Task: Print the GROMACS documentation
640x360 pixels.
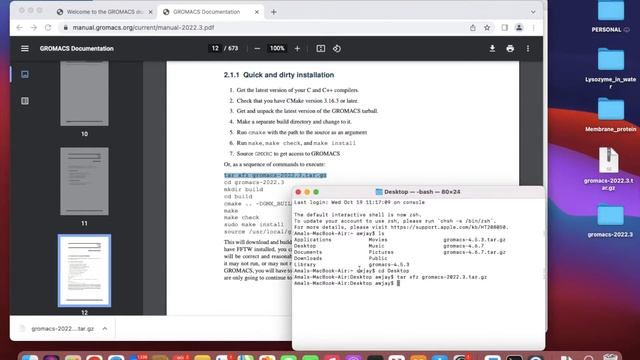Action: click(x=510, y=49)
